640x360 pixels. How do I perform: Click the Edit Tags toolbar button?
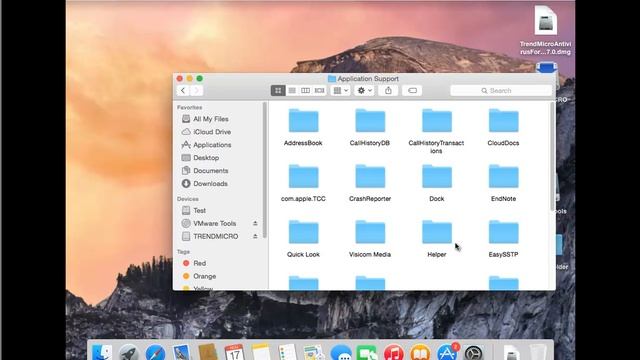coord(412,91)
